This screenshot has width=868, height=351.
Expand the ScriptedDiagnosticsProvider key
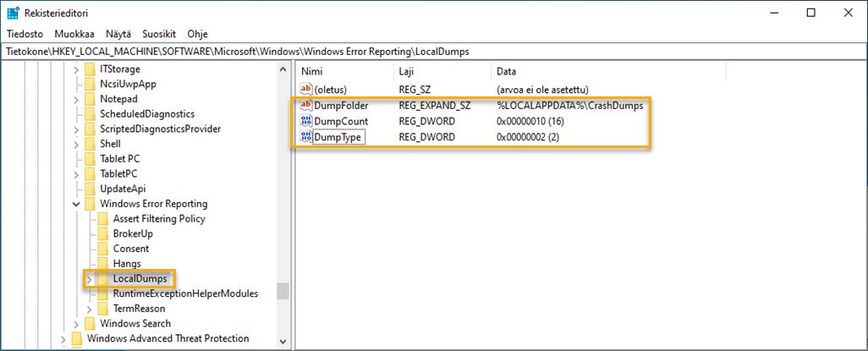76,129
